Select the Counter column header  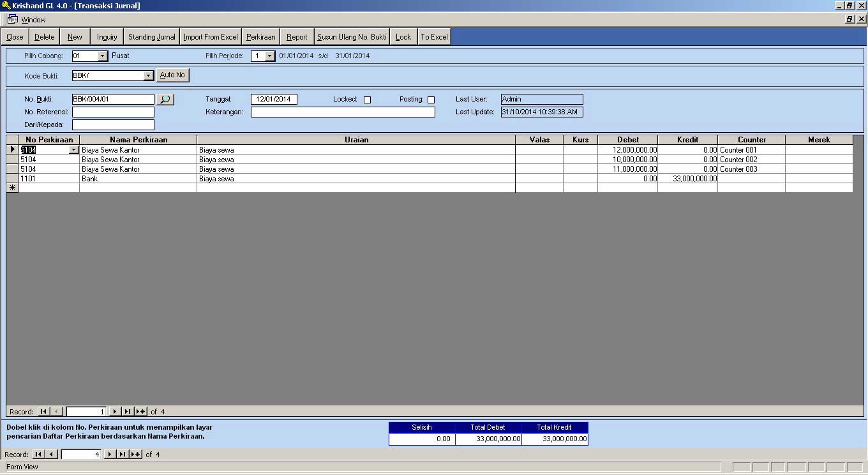pos(752,140)
